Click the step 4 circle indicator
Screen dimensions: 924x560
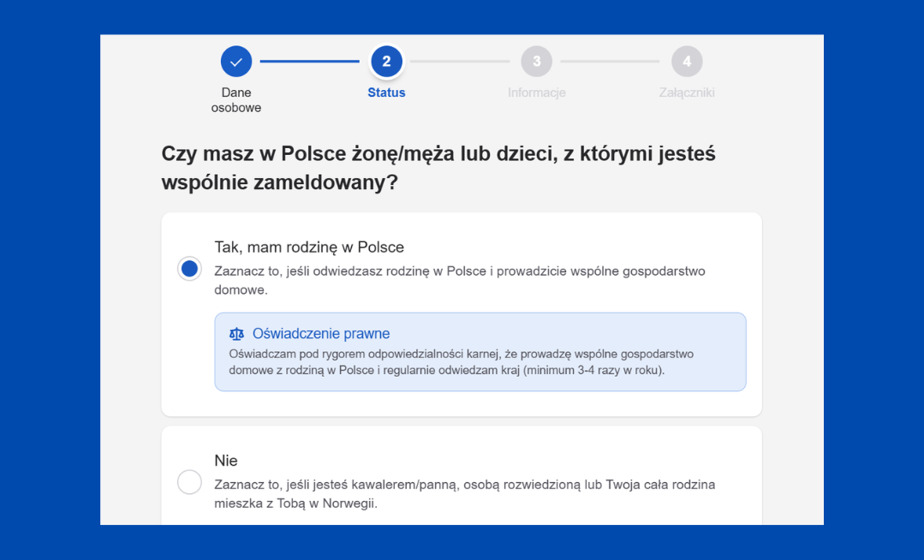tap(687, 62)
